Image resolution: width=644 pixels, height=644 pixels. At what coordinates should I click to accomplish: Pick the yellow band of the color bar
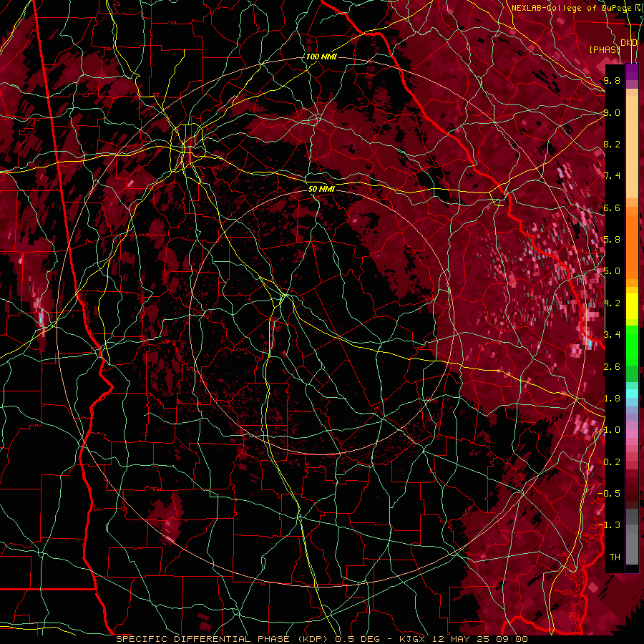632,306
